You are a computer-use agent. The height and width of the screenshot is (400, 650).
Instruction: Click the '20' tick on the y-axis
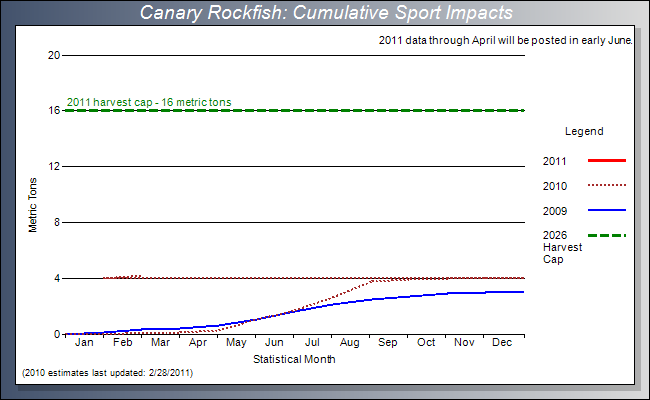54,55
